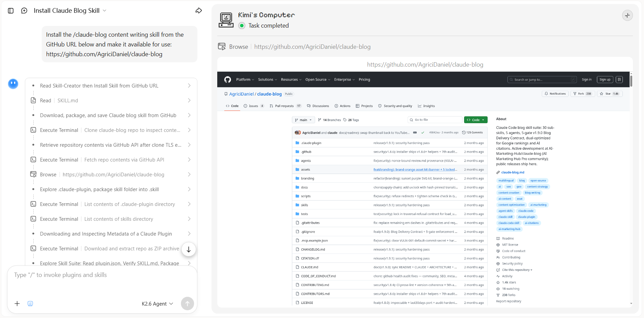Fork the repository using the Fork button

click(582, 94)
